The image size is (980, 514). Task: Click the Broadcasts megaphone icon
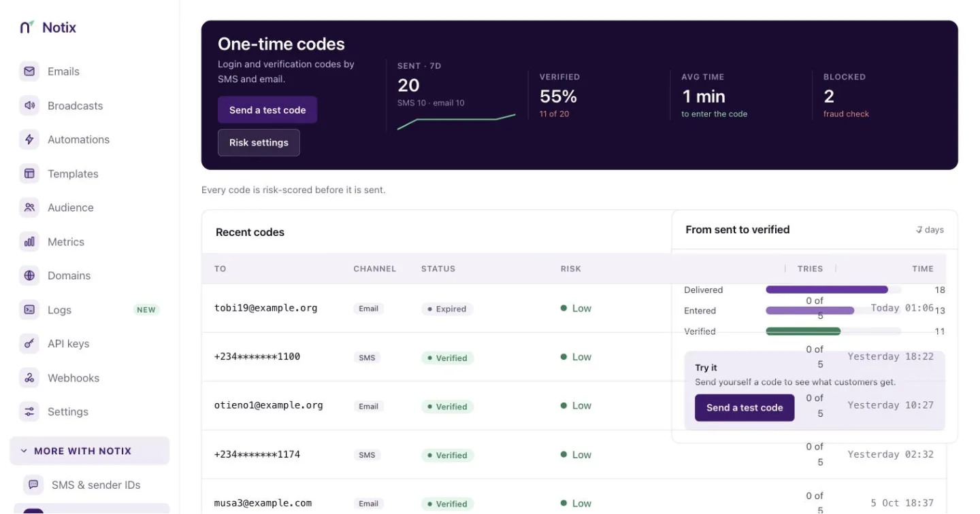click(29, 105)
